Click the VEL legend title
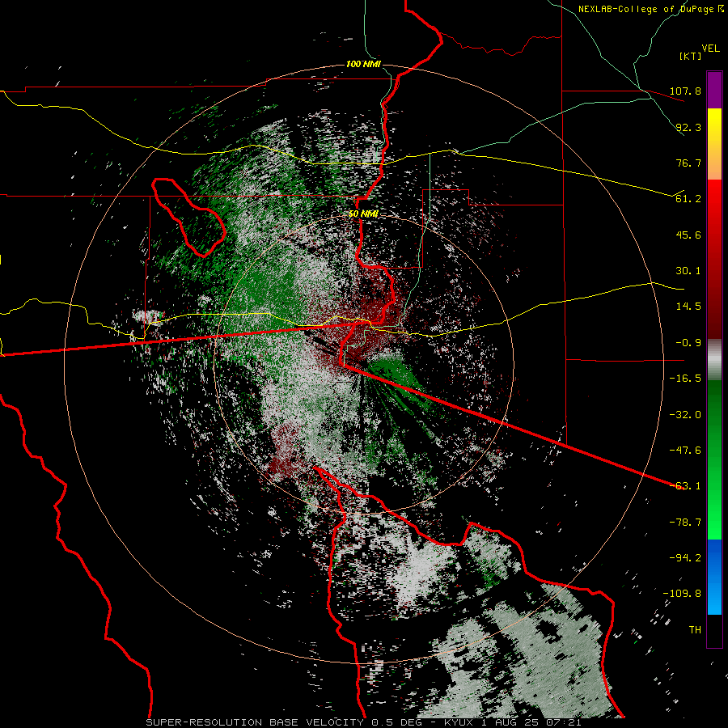The image size is (728, 728). point(711,49)
